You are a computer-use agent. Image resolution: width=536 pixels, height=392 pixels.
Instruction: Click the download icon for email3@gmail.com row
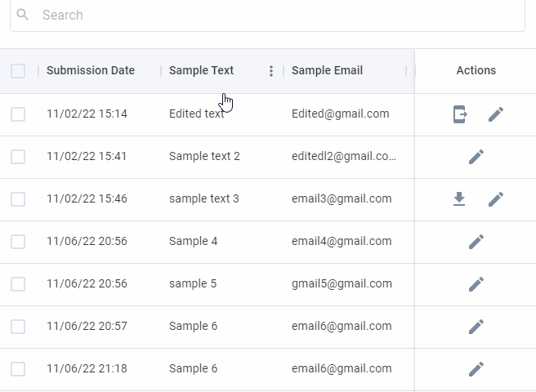point(459,199)
